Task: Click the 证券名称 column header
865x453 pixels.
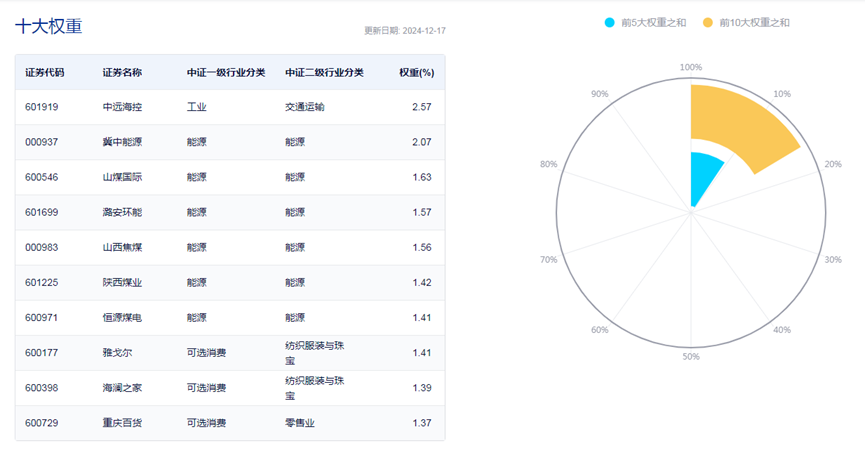Action: click(122, 72)
